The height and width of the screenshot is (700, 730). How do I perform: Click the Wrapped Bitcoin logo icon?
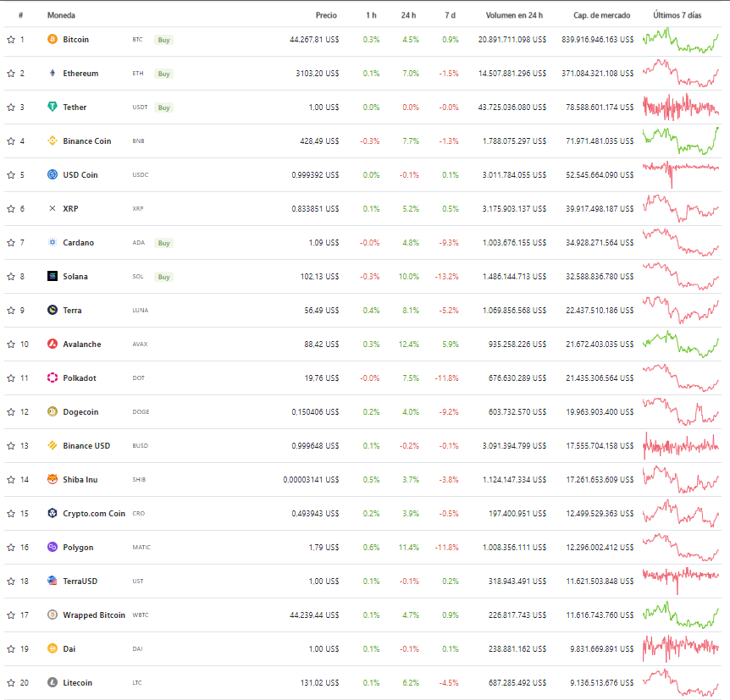point(53,615)
